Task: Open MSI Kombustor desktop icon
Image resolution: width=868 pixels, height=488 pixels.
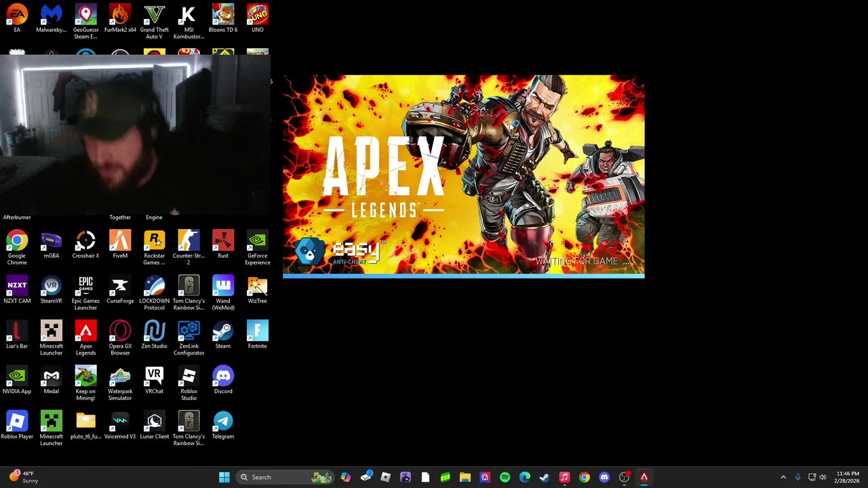Action: [189, 22]
